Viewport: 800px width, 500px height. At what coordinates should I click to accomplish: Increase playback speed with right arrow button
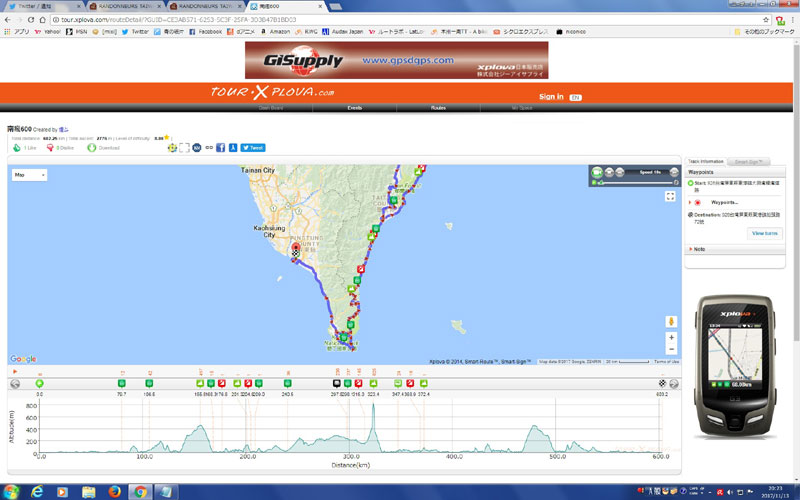pyautogui.click(x=674, y=172)
